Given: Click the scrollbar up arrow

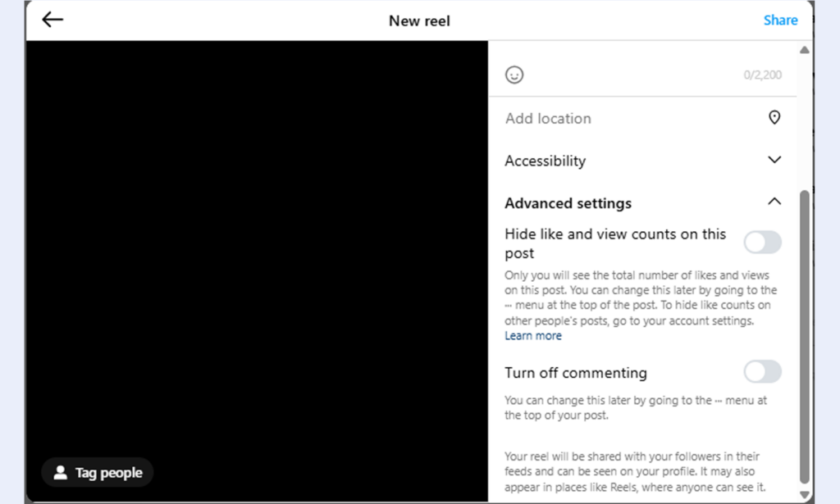Looking at the screenshot, I should pos(804,51).
